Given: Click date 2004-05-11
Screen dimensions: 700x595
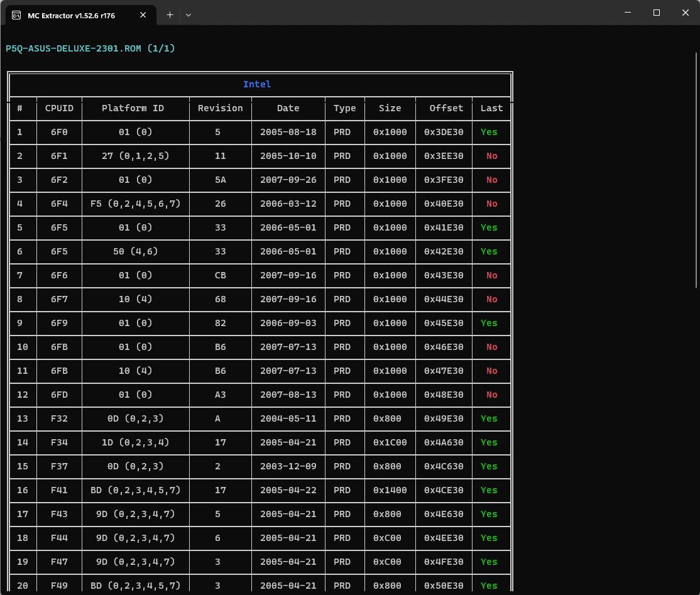Looking at the screenshot, I should [288, 418].
